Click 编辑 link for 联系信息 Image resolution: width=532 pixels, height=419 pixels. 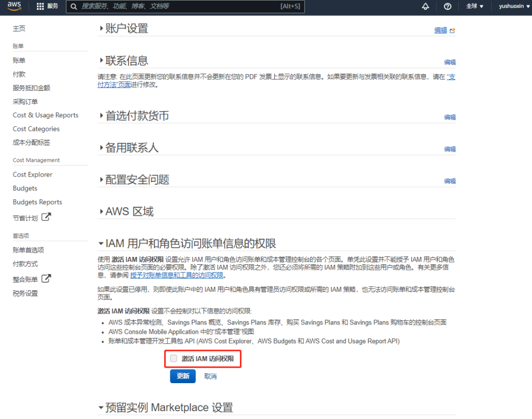tap(449, 62)
